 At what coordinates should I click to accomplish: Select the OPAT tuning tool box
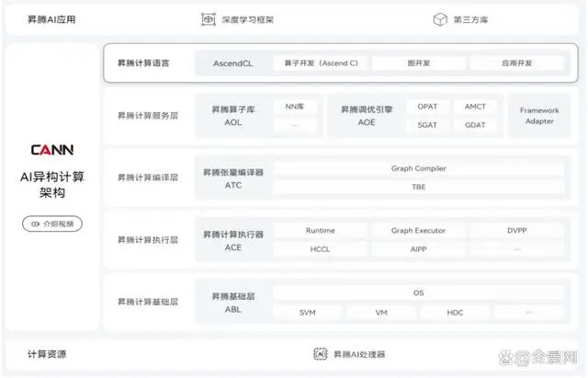point(427,107)
